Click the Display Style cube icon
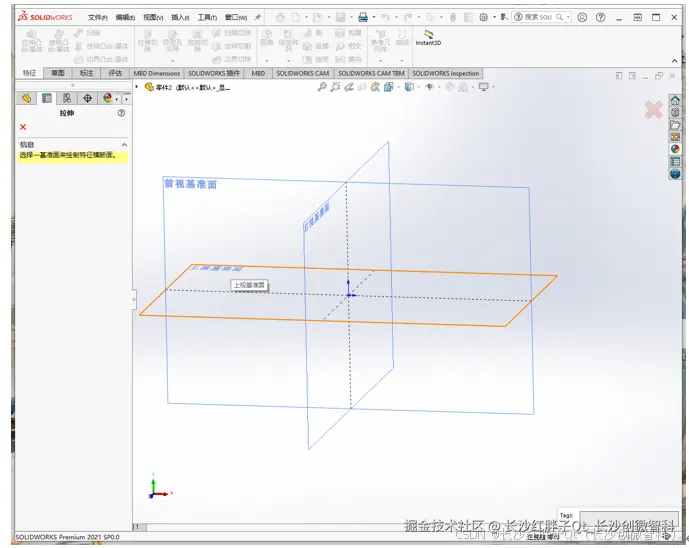The width and height of the screenshot is (689, 548). coord(409,87)
